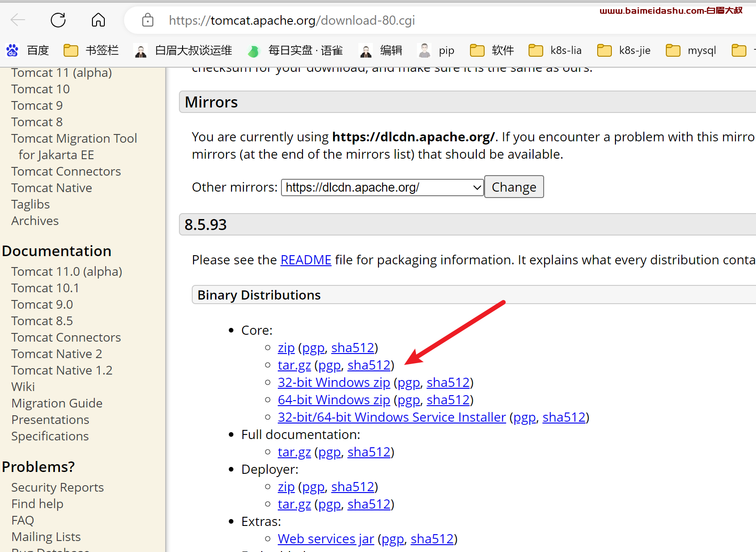Open Mailing Lists sidebar link
The height and width of the screenshot is (552, 756).
coord(46,537)
